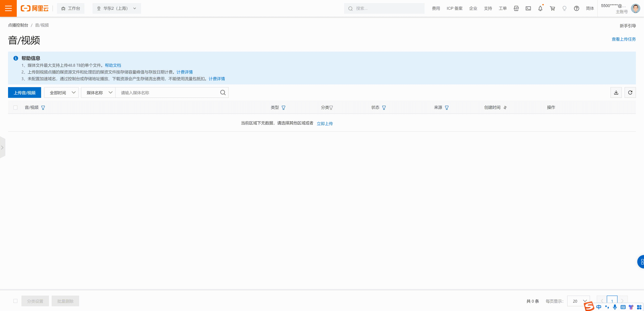Toggle the bottom bar select-all checkbox

(x=15, y=301)
